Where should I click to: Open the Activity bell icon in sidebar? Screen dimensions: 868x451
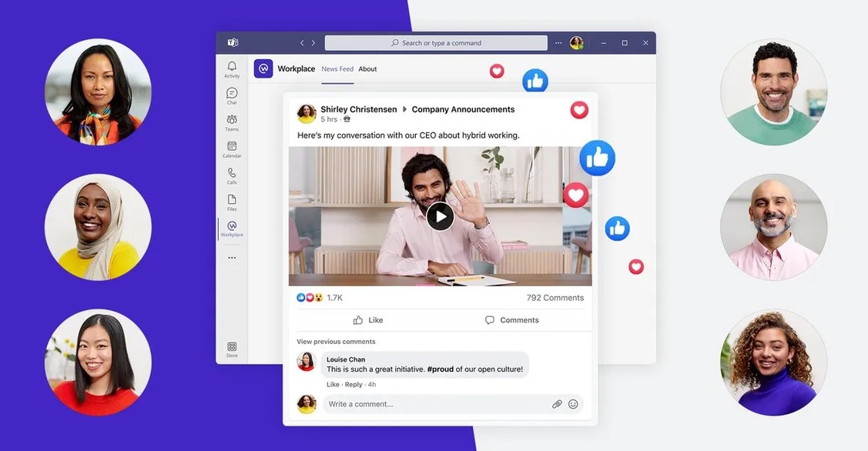point(232,68)
